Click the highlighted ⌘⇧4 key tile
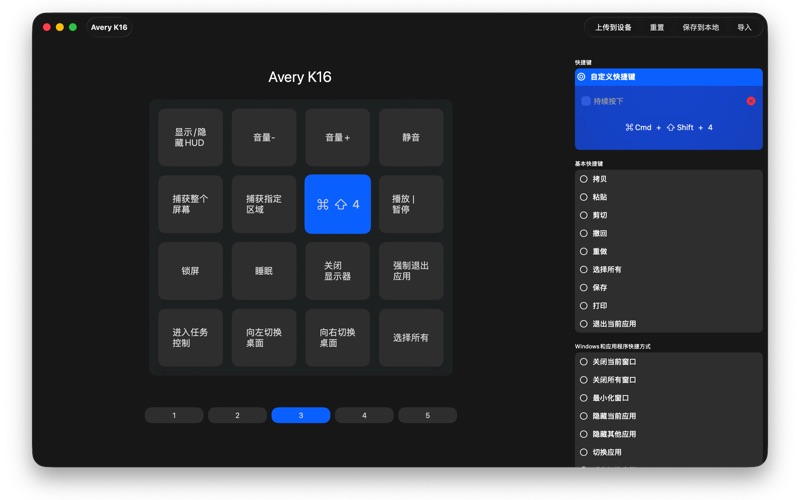This screenshot has height=500, width=800. (337, 204)
